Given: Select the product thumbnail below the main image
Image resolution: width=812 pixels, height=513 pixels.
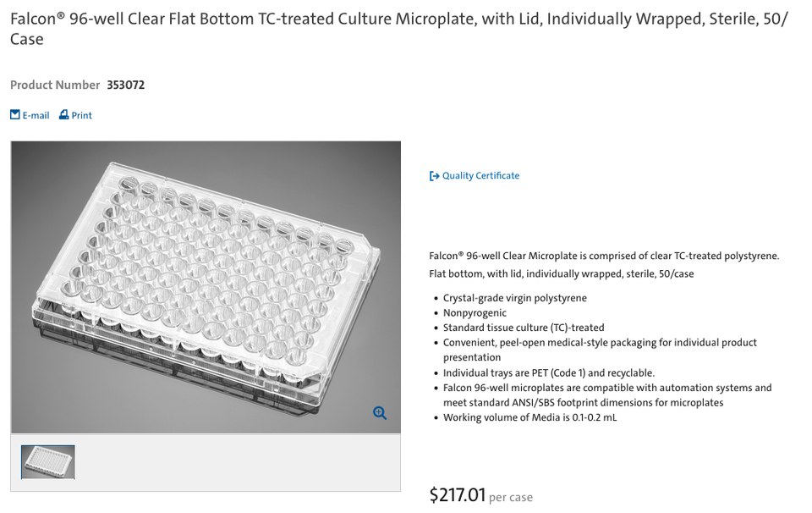Looking at the screenshot, I should [x=47, y=461].
